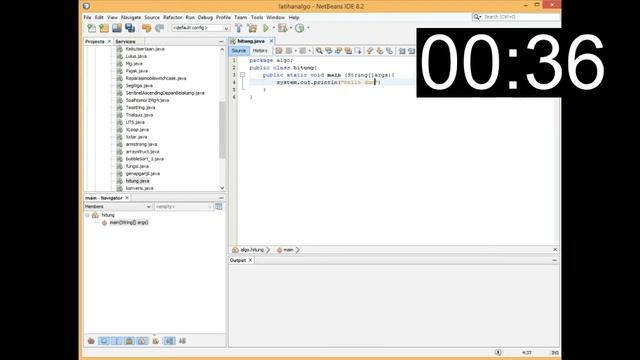Click the Shift Line Left editor icon
The width and height of the screenshot is (640, 360).
[402, 51]
